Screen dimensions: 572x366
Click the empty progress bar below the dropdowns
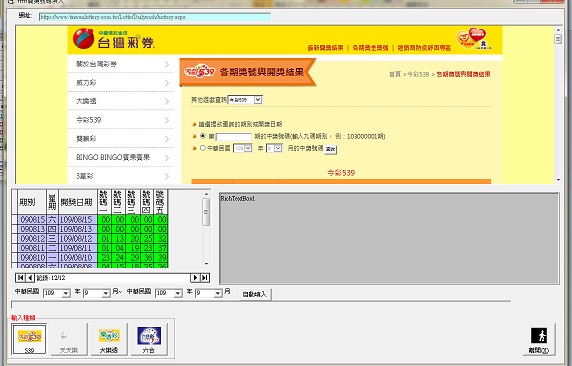(261, 305)
